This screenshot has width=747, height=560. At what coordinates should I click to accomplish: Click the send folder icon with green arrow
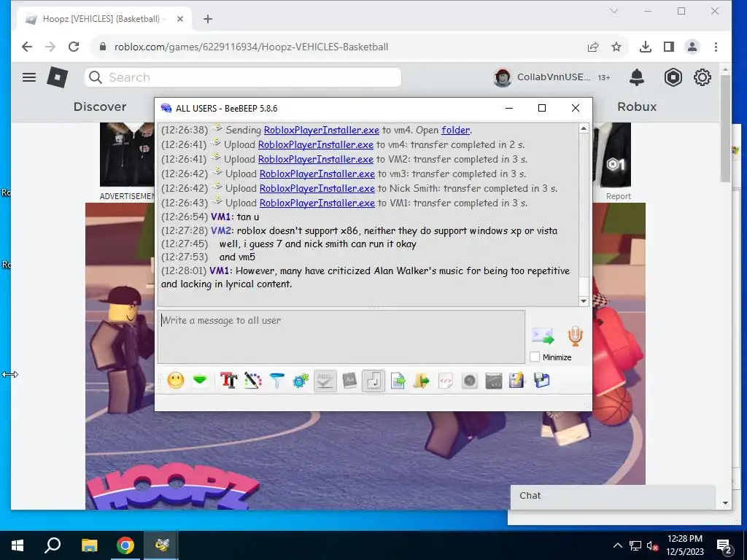[422, 381]
